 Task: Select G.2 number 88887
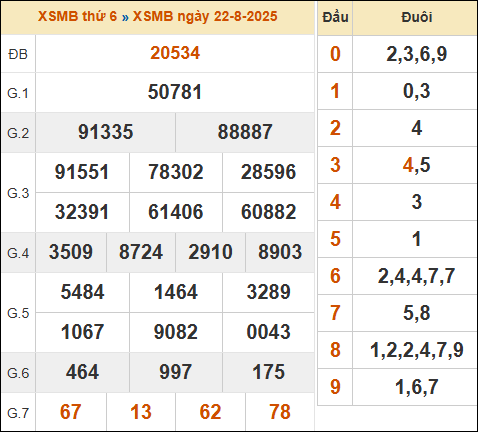point(245,132)
